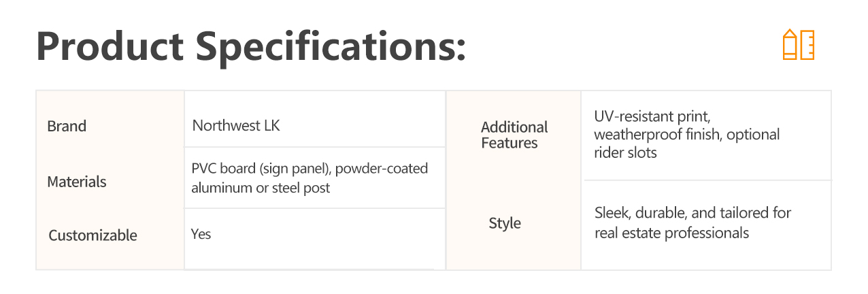Click the 'weatherproof finish, optional' text line

[x=687, y=135]
